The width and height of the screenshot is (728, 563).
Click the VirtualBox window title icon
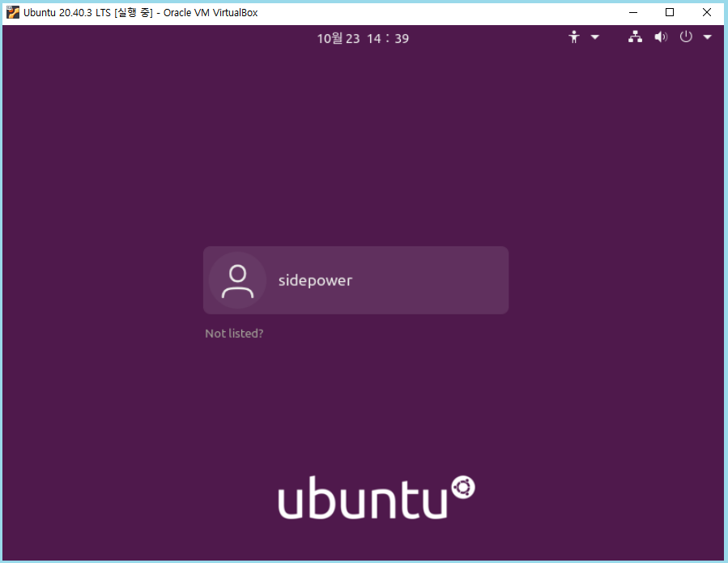(12, 12)
